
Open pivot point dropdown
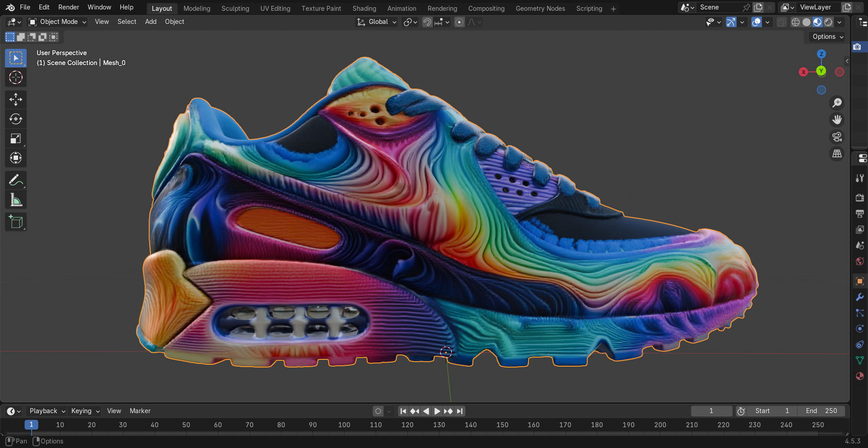pos(410,22)
